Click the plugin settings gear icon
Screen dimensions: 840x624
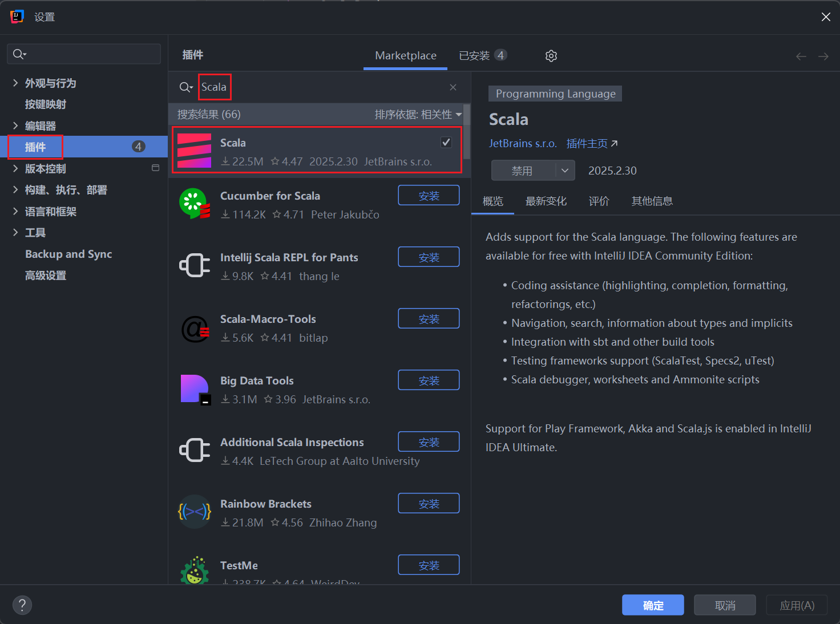coord(551,56)
